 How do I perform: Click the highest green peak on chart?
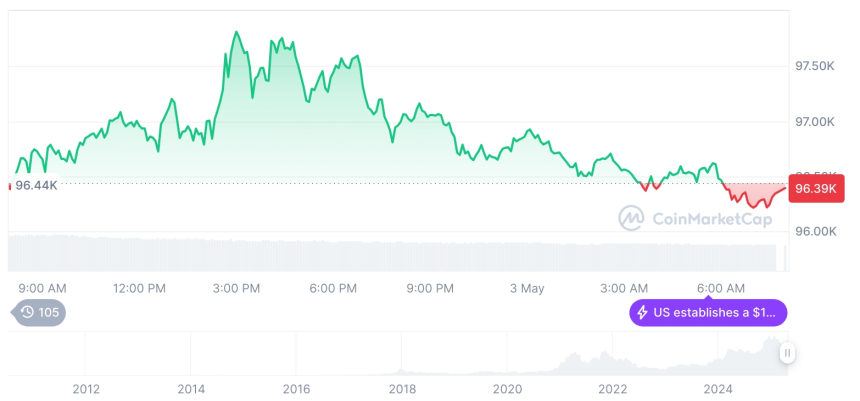pos(236,33)
